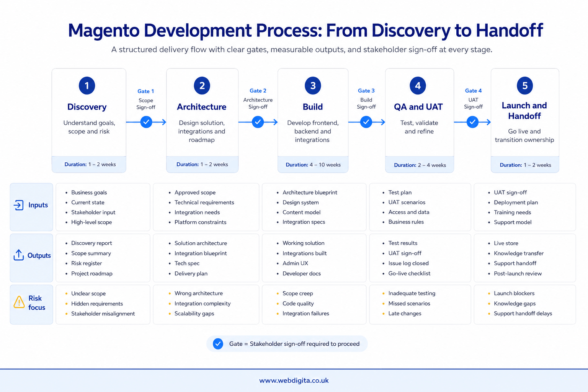The image size is (588, 392).
Task: Click the Inputs arrow-in icon
Action: coord(19,205)
